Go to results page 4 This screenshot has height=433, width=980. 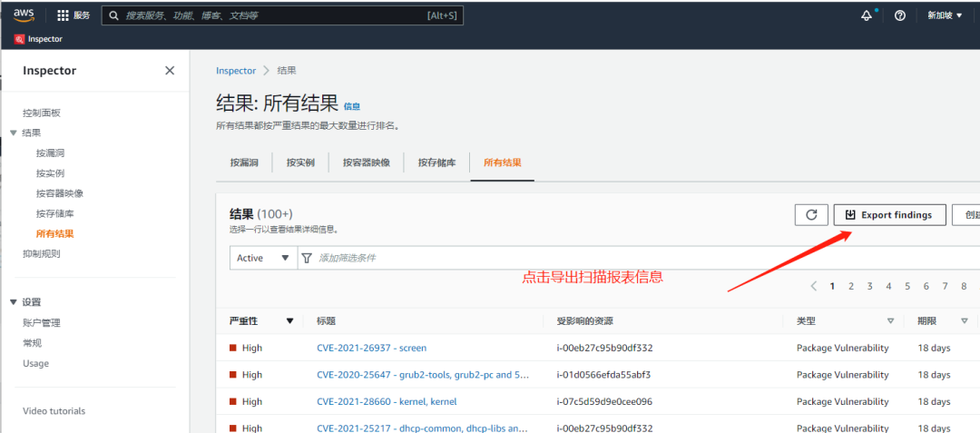click(x=888, y=286)
